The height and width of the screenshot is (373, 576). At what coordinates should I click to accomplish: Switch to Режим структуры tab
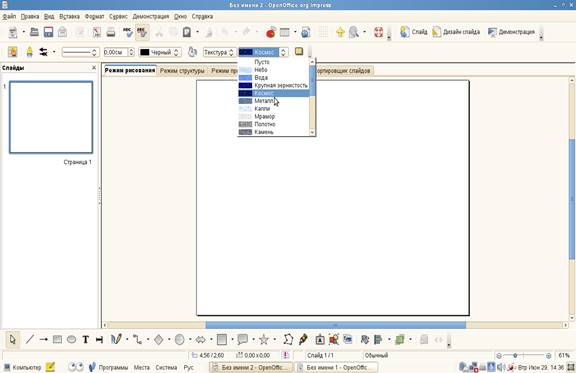(x=182, y=71)
